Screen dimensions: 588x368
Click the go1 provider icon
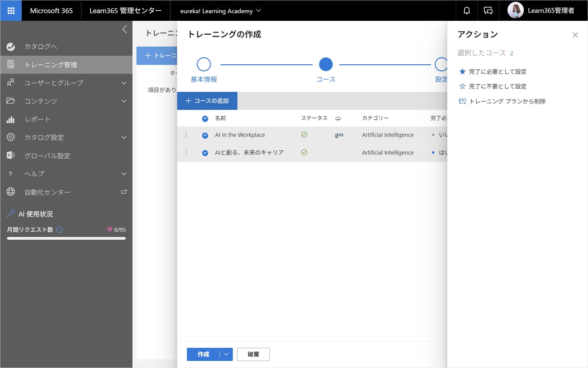pos(339,135)
